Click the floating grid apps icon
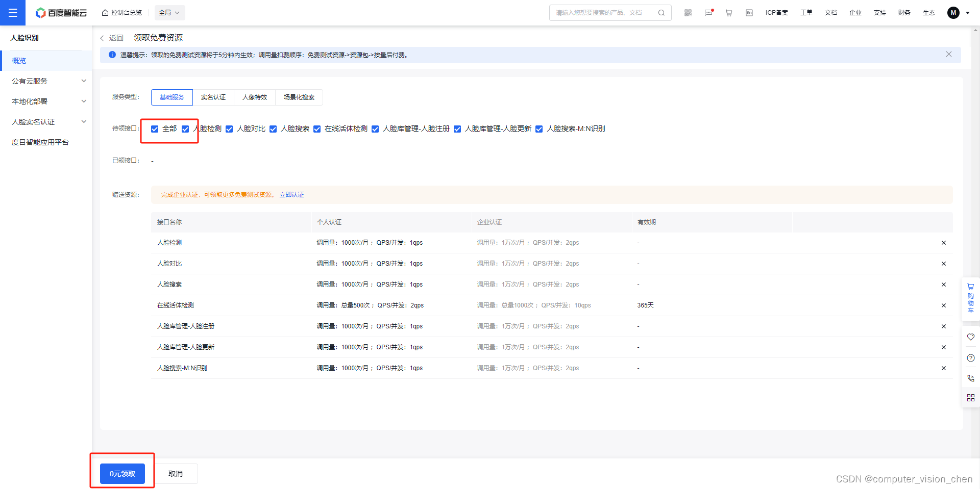This screenshot has width=980, height=489. pyautogui.click(x=971, y=398)
